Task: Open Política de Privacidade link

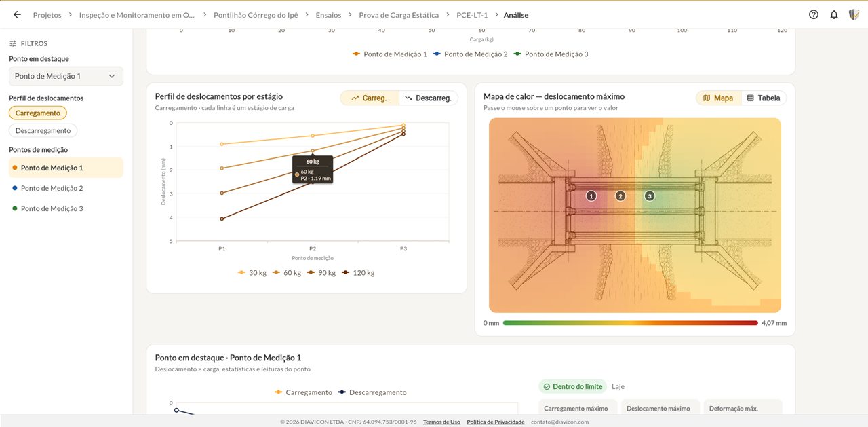Action: pyautogui.click(x=496, y=422)
